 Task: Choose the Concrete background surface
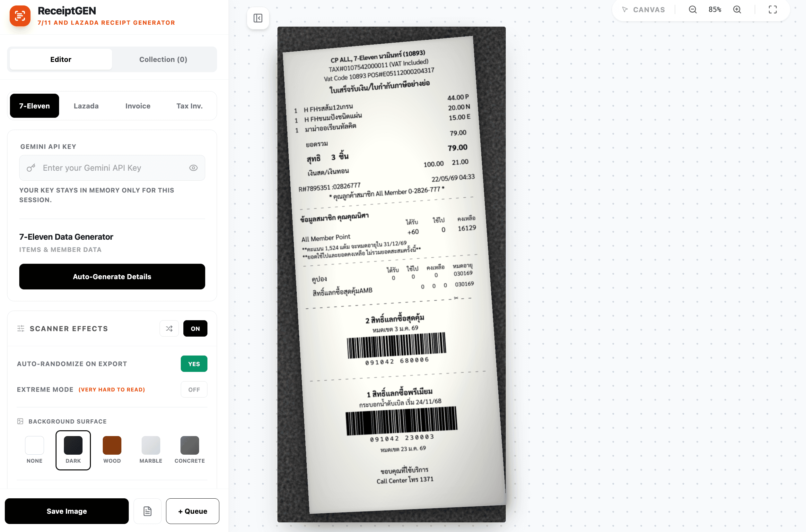pyautogui.click(x=190, y=450)
